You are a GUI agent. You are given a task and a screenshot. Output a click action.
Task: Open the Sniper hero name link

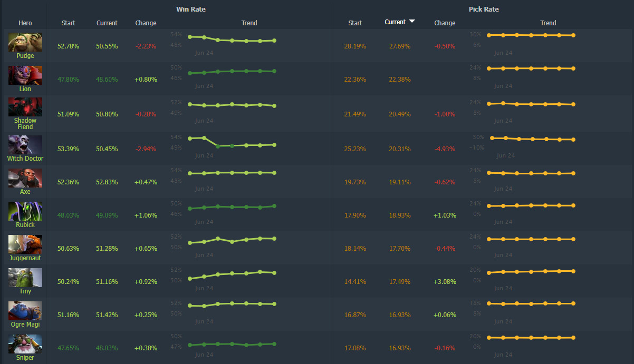(x=25, y=358)
